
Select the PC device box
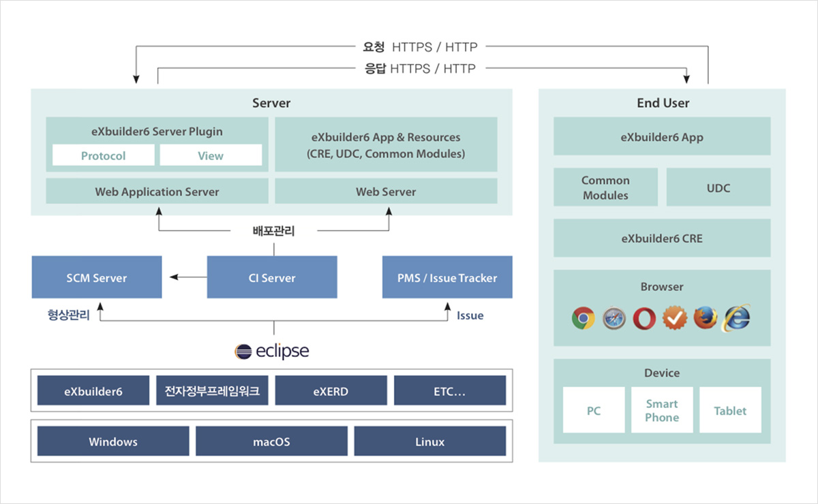coord(594,410)
